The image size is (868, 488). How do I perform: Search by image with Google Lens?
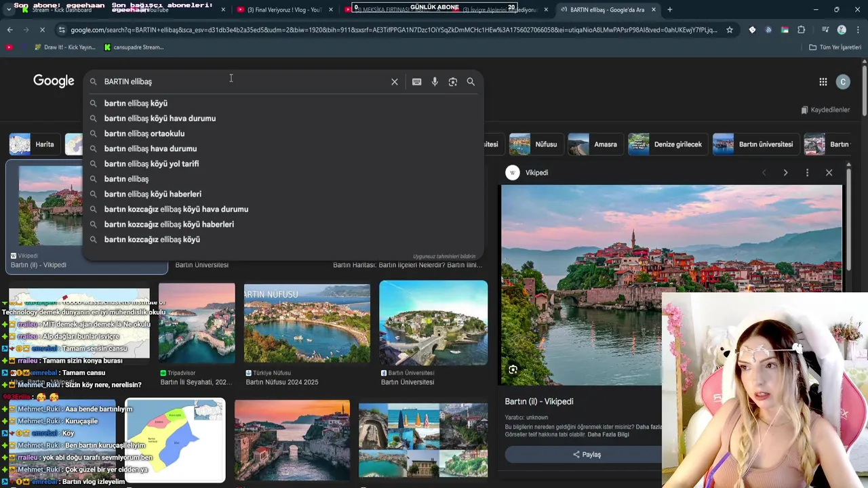coord(452,81)
